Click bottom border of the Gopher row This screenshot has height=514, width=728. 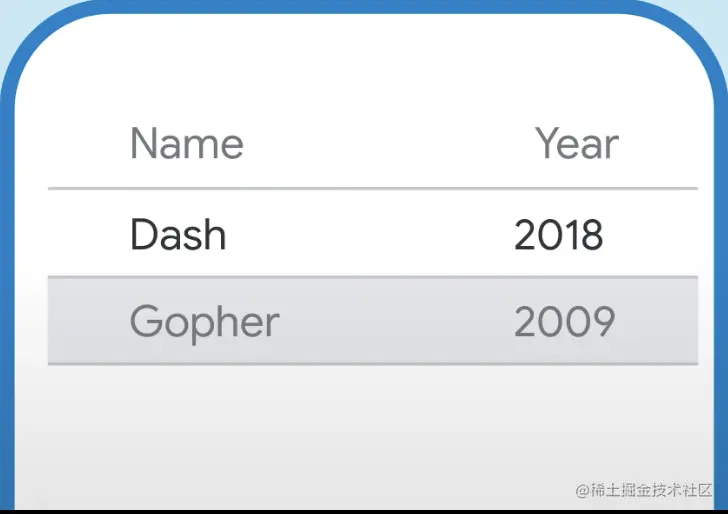[372, 364]
